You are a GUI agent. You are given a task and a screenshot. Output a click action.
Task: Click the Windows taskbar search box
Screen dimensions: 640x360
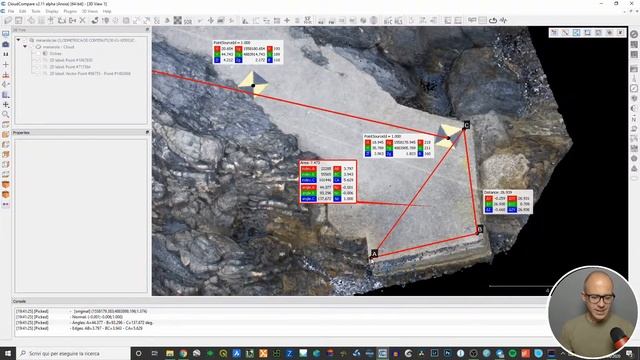pyautogui.click(x=73, y=353)
